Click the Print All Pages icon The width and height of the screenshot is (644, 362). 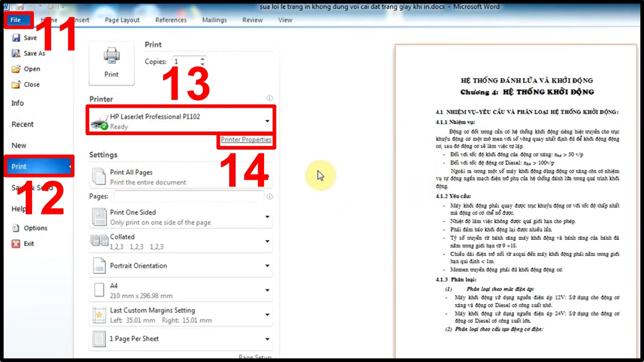coord(99,176)
